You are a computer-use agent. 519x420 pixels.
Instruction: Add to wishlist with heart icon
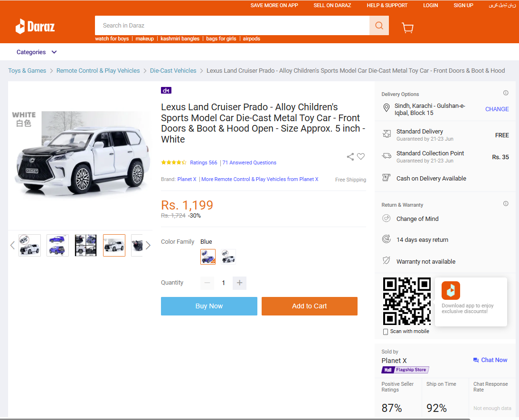[x=361, y=156]
